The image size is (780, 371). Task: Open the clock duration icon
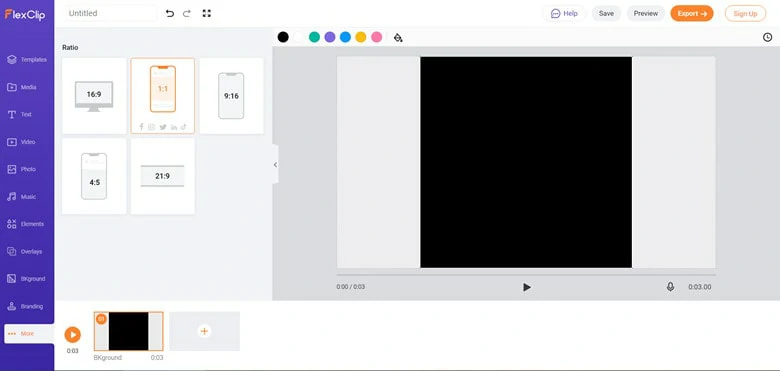click(x=768, y=37)
